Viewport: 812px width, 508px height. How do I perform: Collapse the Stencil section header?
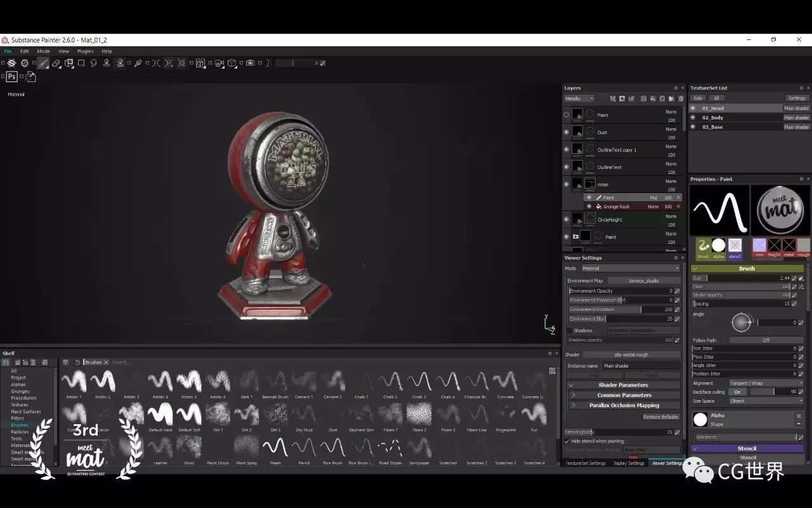[747, 448]
